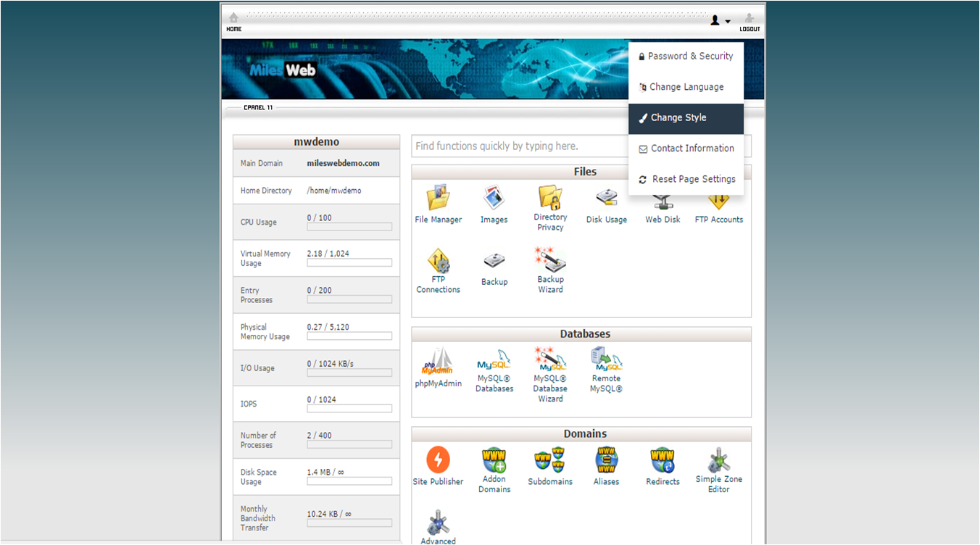
Task: Click the Disk Space Usage progress bar
Action: (x=349, y=481)
